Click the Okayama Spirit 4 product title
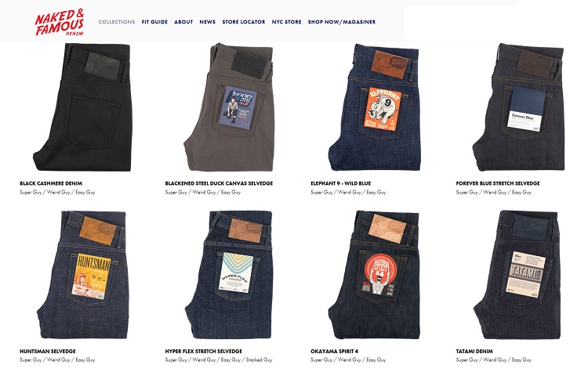 [334, 351]
